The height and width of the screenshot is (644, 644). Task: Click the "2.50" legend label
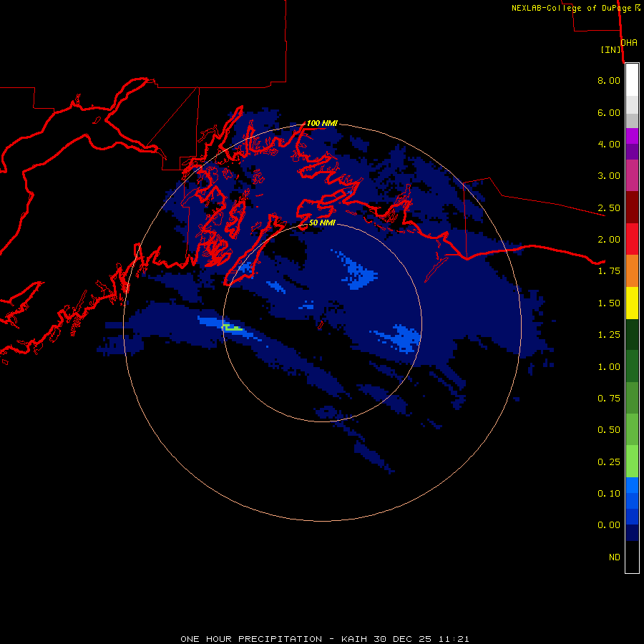tap(609, 208)
